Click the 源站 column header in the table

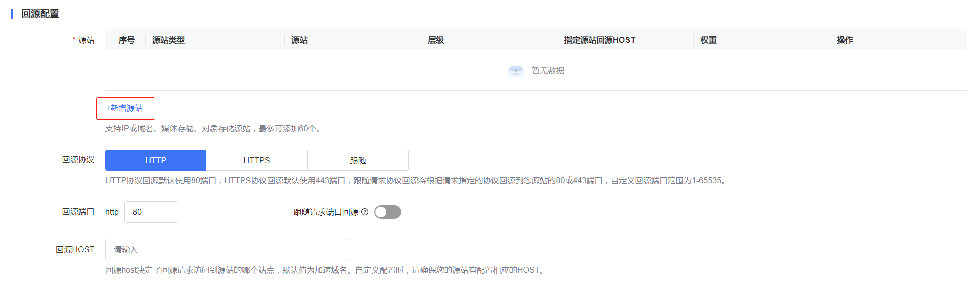300,40
